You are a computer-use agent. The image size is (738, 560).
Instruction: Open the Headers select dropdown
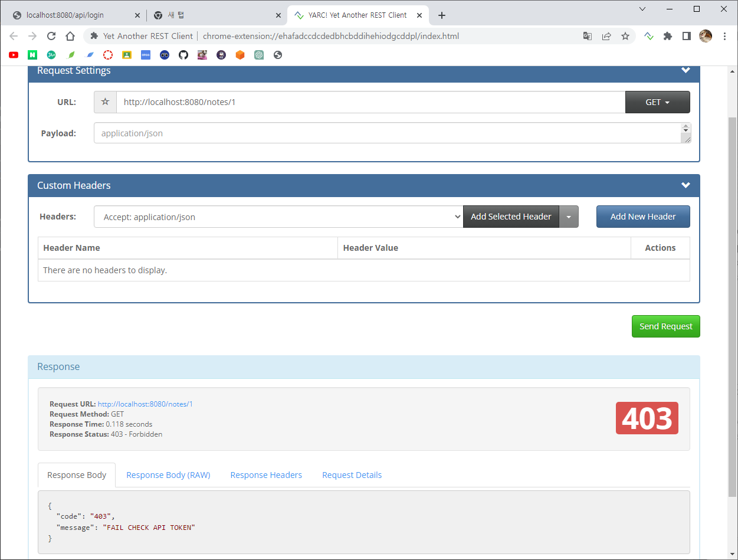pos(278,217)
